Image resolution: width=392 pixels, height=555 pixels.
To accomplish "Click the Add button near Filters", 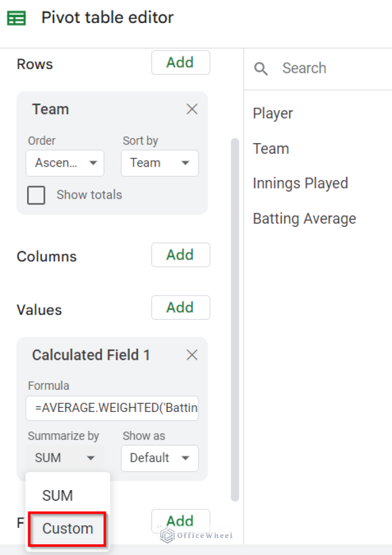I will click(x=180, y=520).
